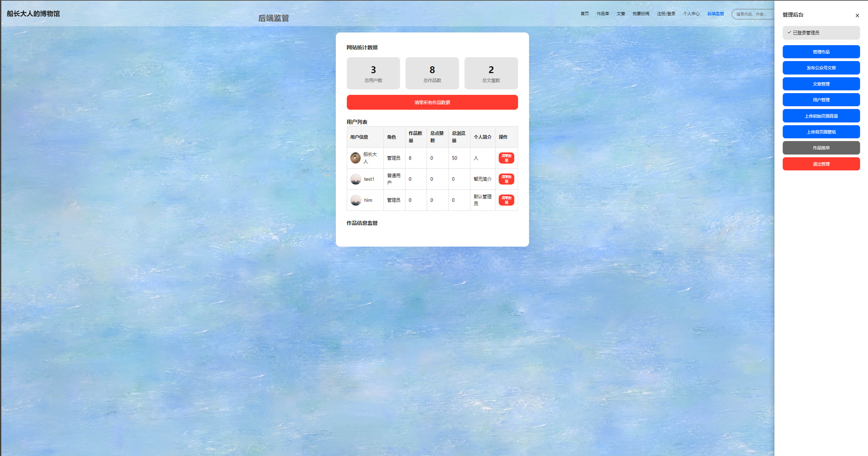868x456 pixels.
Task: Select 我要投稿 in the top menu
Action: [641, 14]
